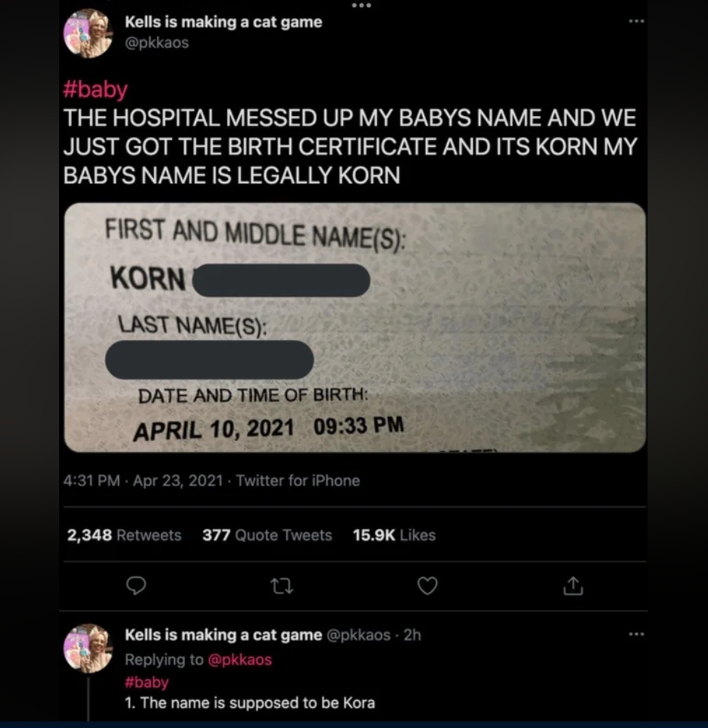This screenshot has width=708, height=728.
Task: Open the #baby hashtag in the reply
Action: [x=146, y=682]
